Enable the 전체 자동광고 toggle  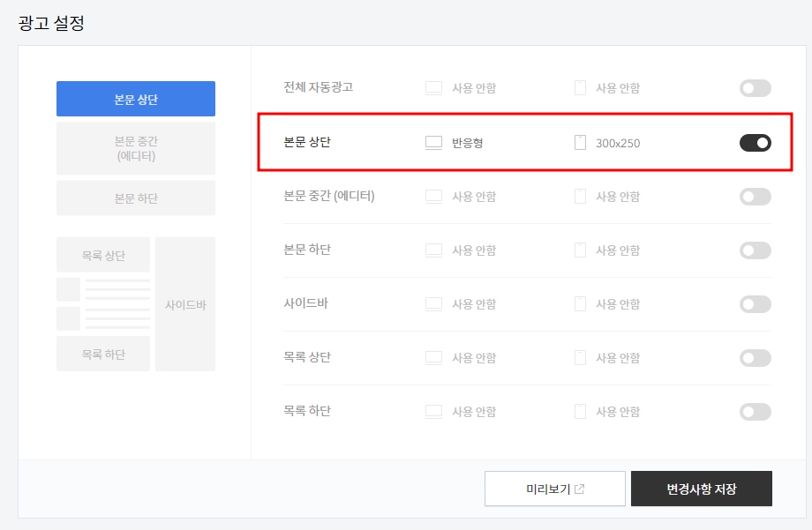click(x=755, y=87)
